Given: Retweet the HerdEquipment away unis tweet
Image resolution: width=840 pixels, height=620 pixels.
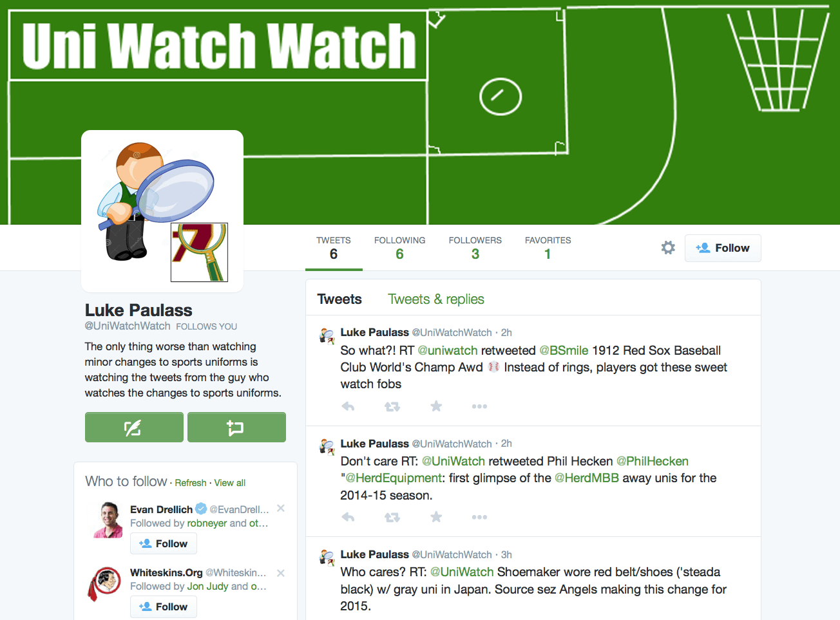Looking at the screenshot, I should (x=392, y=517).
